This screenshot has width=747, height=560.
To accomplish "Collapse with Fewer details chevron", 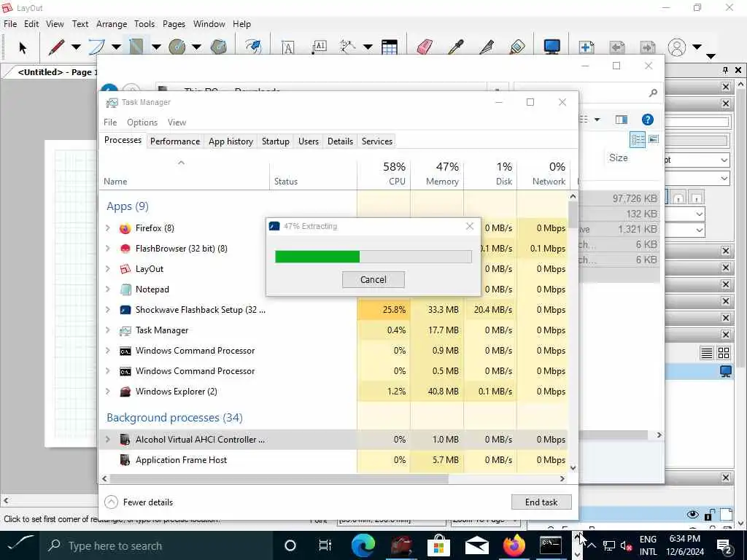I will [x=111, y=502].
